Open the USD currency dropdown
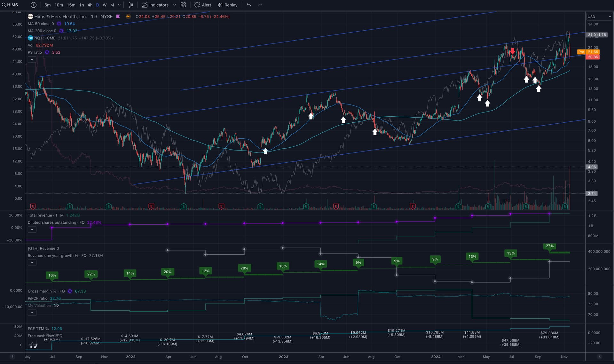 [x=599, y=17]
